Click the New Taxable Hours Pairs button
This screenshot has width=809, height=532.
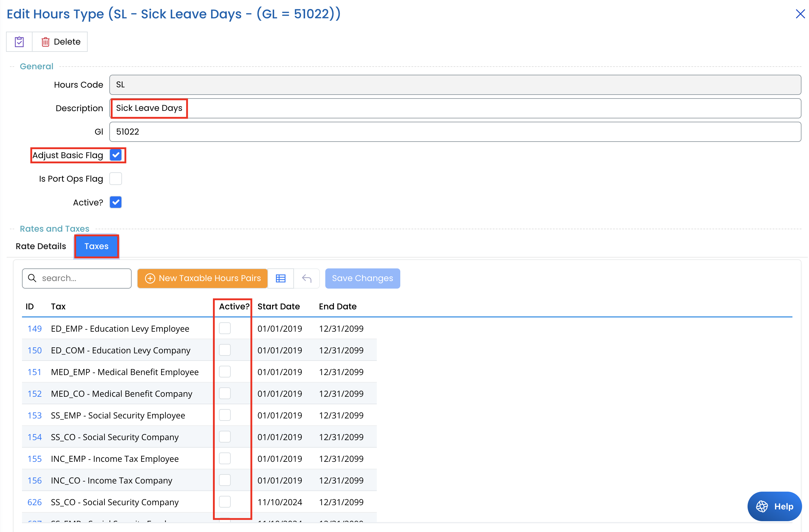click(203, 278)
